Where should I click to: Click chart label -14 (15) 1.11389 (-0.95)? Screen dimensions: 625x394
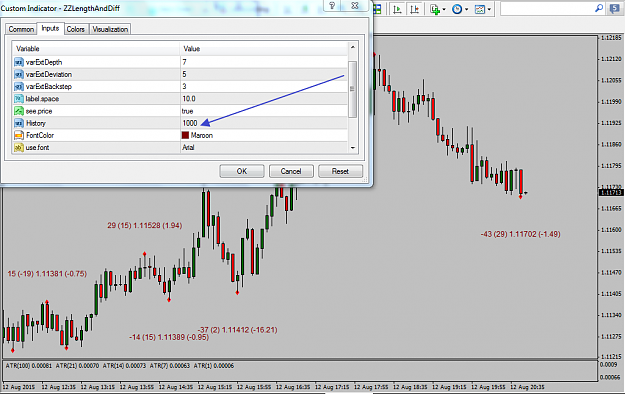coord(169,337)
